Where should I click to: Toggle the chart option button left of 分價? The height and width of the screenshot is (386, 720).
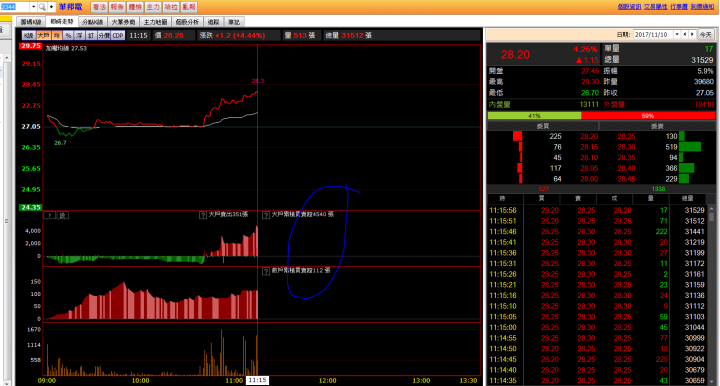pos(91,35)
